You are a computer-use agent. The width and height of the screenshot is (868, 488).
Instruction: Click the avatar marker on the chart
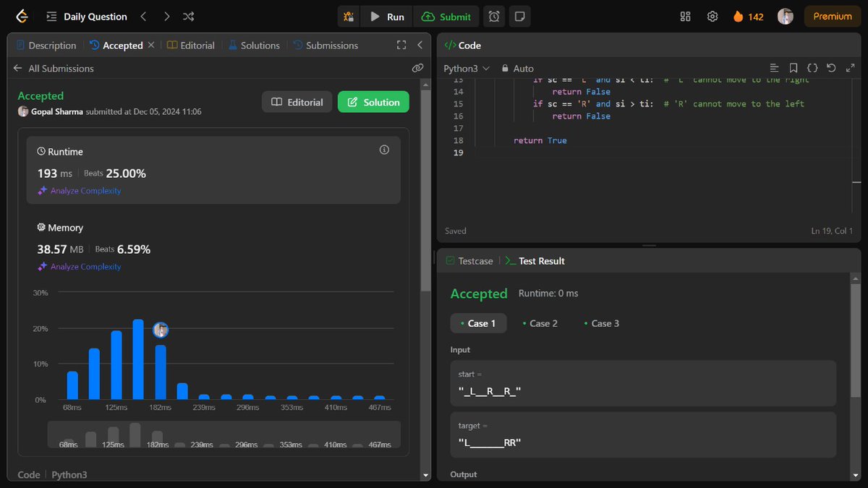(x=161, y=330)
